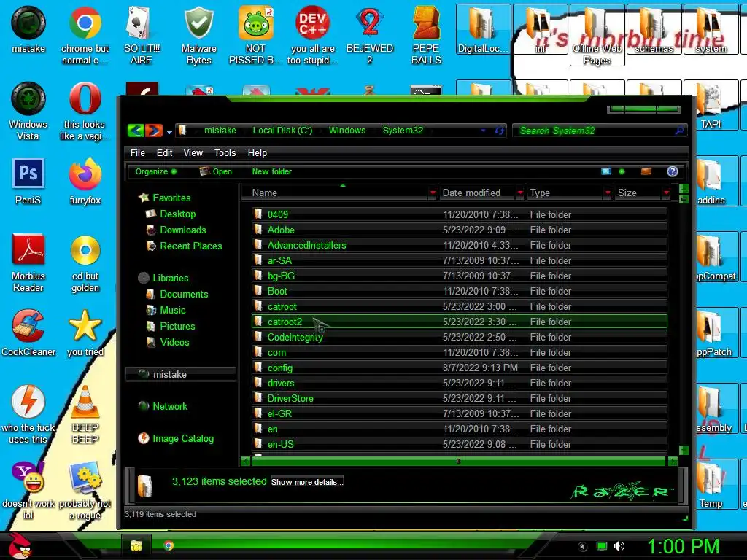Select the DriverStore folder row
The image size is (747, 560).
click(460, 398)
